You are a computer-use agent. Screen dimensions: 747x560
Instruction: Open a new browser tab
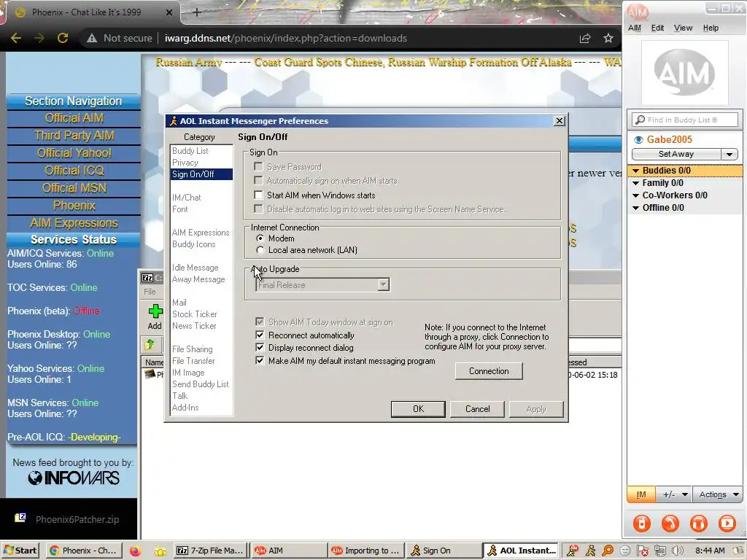coord(197,12)
